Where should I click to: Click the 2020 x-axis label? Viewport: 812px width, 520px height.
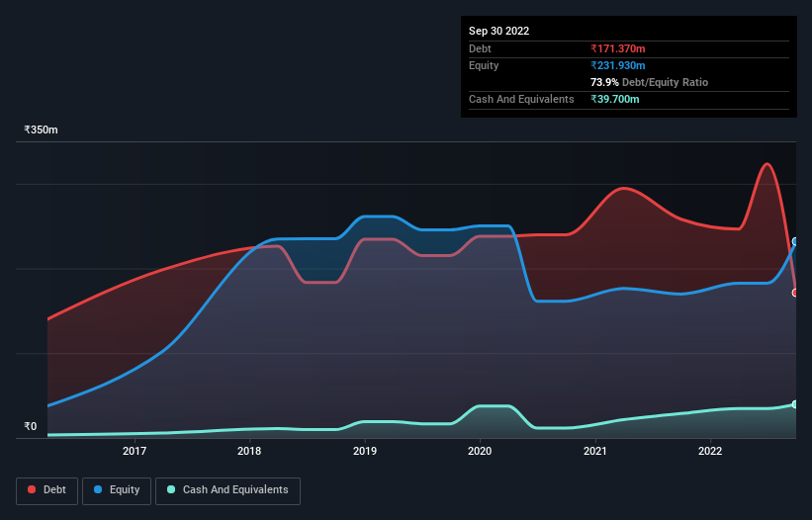click(480, 451)
